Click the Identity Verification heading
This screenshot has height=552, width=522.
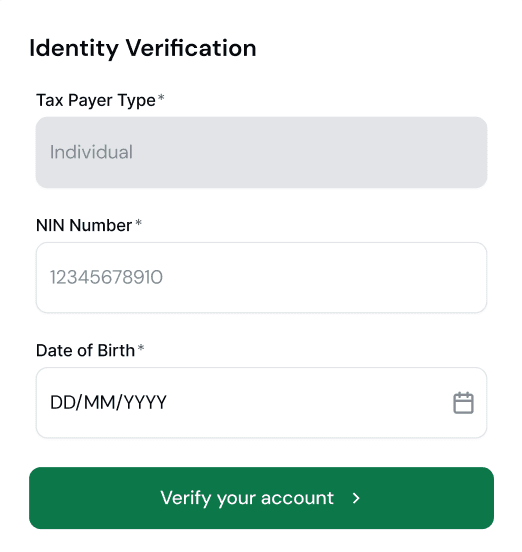[143, 49]
